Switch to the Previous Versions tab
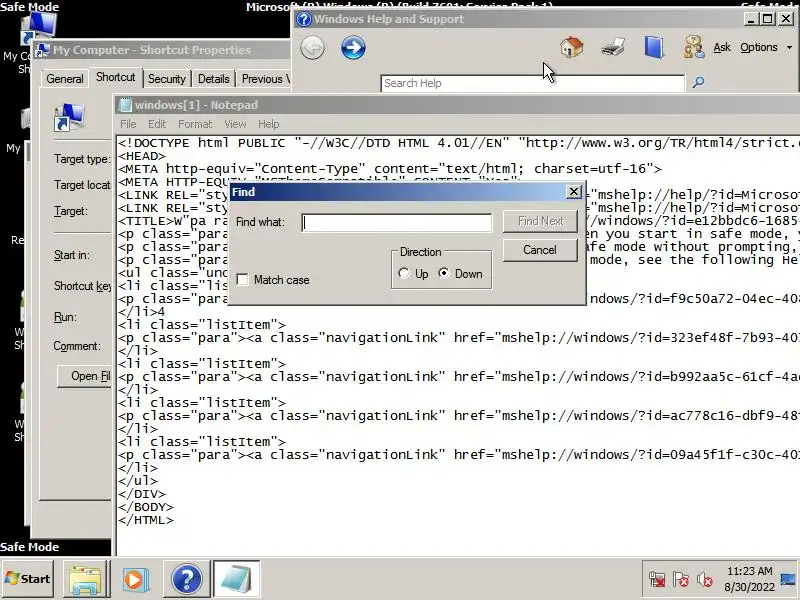The image size is (800, 600). [265, 79]
